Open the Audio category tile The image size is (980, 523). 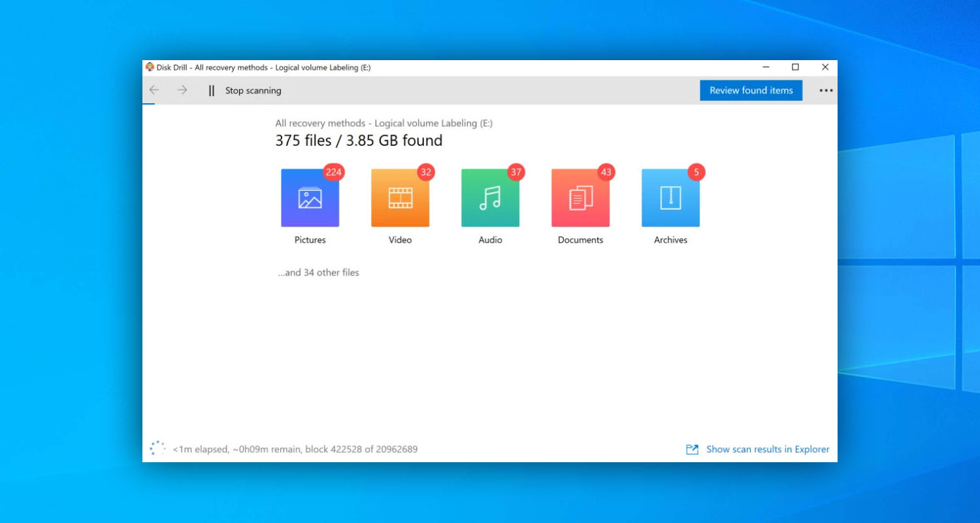coord(490,198)
